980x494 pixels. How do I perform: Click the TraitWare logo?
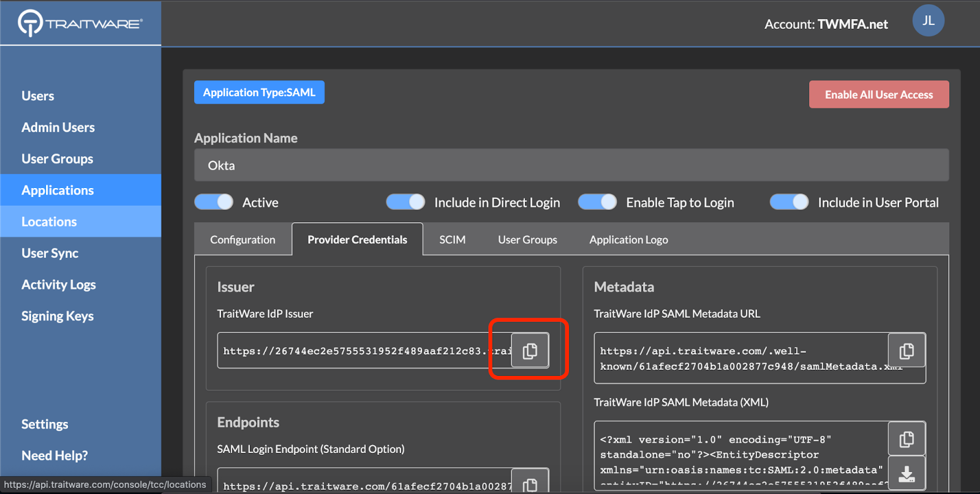pyautogui.click(x=80, y=23)
